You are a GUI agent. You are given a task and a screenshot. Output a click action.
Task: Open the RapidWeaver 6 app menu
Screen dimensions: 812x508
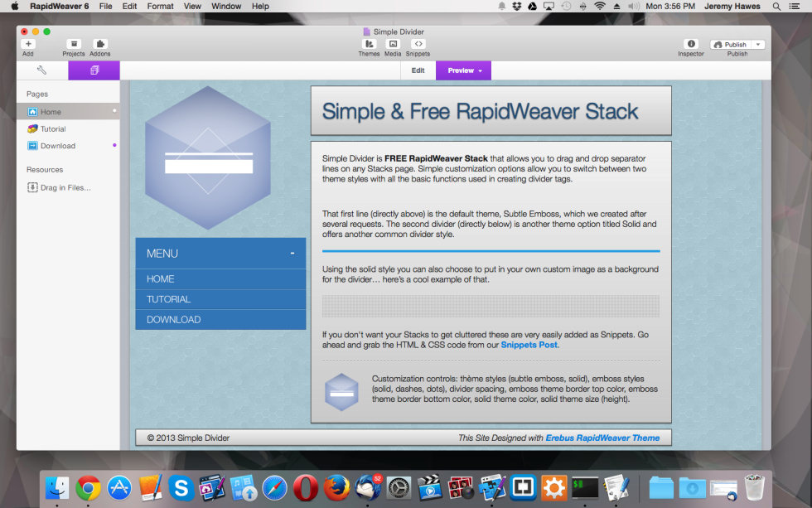(x=59, y=6)
